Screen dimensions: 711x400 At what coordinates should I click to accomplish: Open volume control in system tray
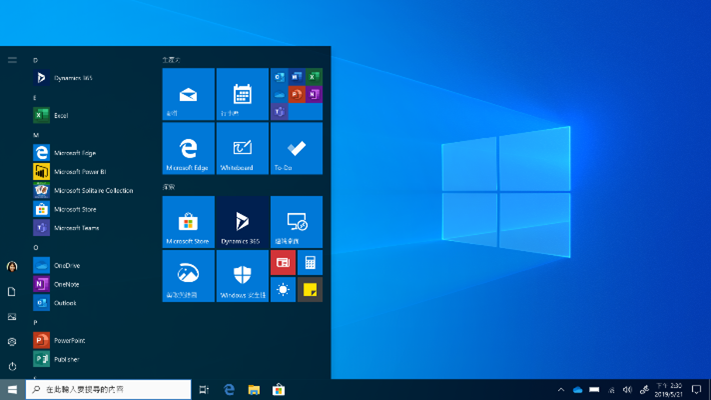coord(627,390)
